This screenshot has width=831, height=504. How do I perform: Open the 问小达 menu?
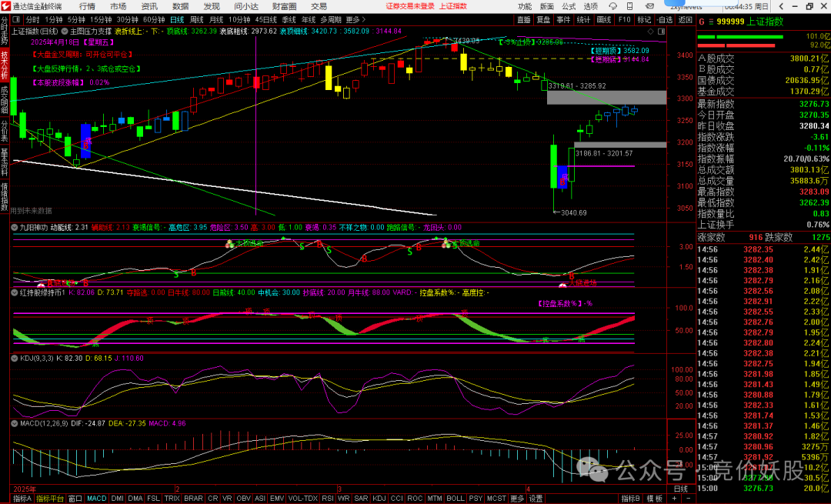click(246, 6)
